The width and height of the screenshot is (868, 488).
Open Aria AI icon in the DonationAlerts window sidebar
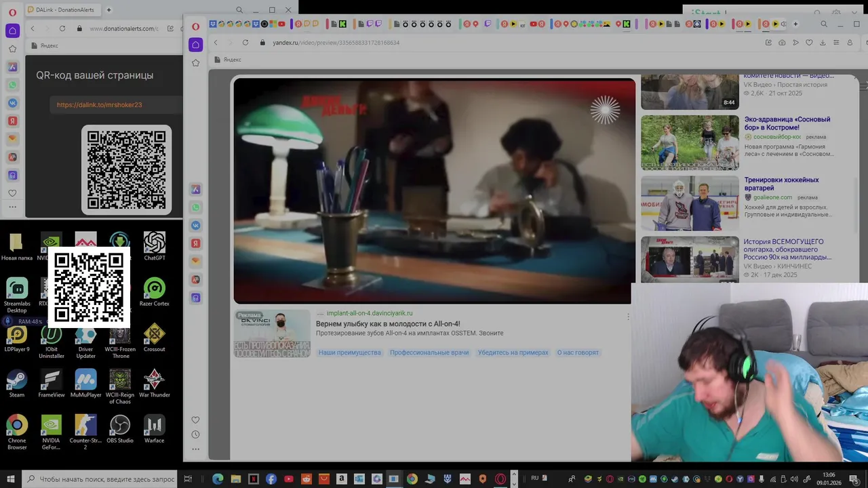[12, 67]
